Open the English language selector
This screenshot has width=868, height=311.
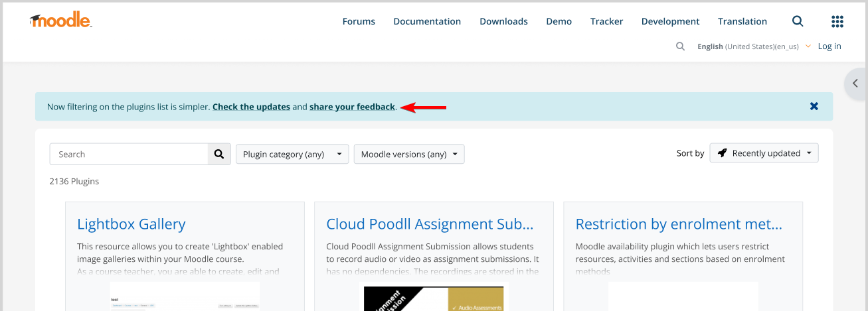754,46
